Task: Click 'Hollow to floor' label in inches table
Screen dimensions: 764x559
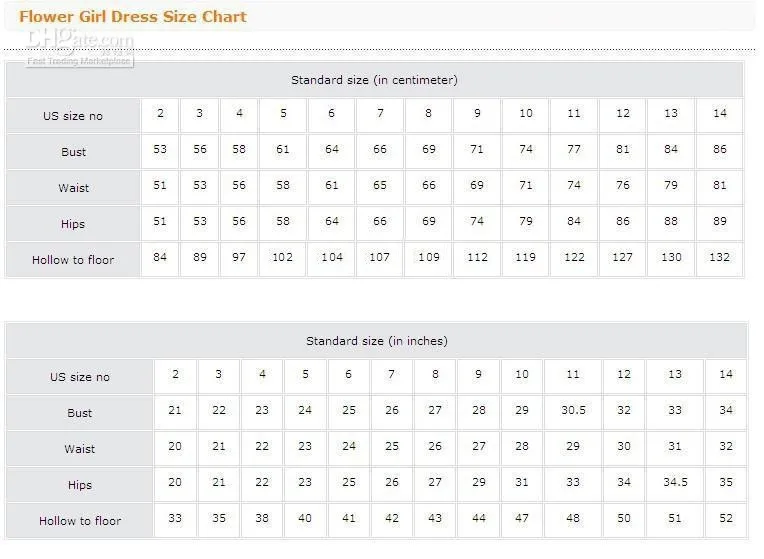Action: pyautogui.click(x=80, y=521)
